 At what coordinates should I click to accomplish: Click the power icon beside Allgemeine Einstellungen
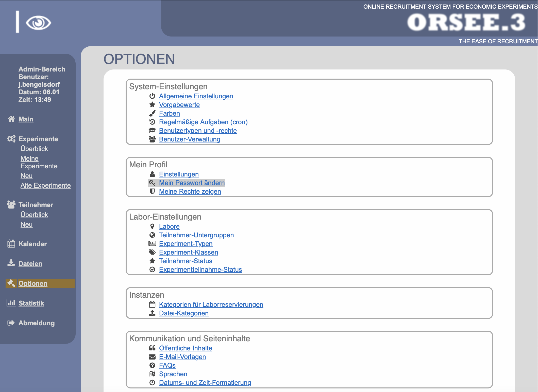tap(152, 96)
